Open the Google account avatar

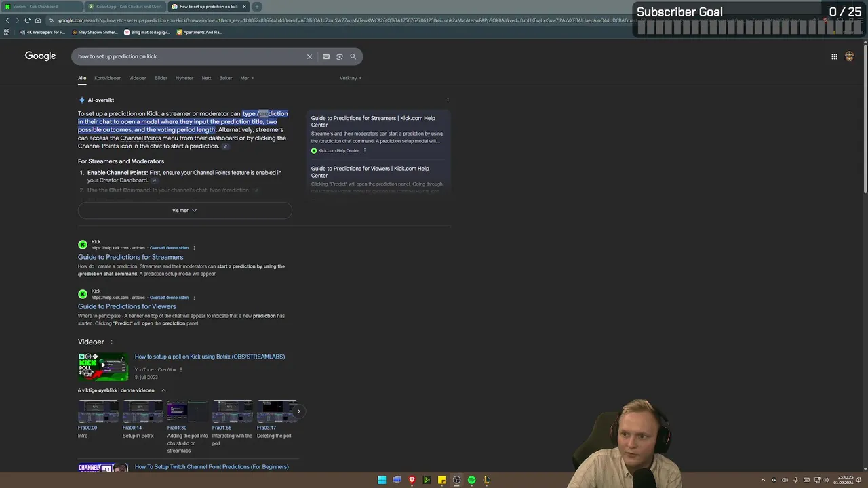click(x=849, y=56)
